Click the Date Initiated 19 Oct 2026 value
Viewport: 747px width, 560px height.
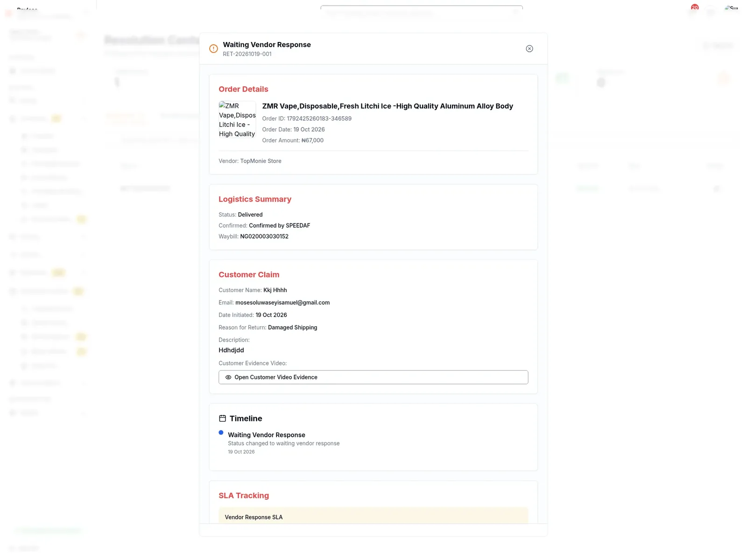click(271, 315)
